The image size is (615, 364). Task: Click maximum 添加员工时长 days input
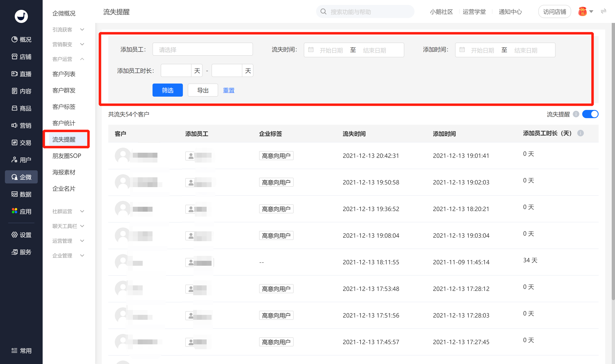point(227,71)
